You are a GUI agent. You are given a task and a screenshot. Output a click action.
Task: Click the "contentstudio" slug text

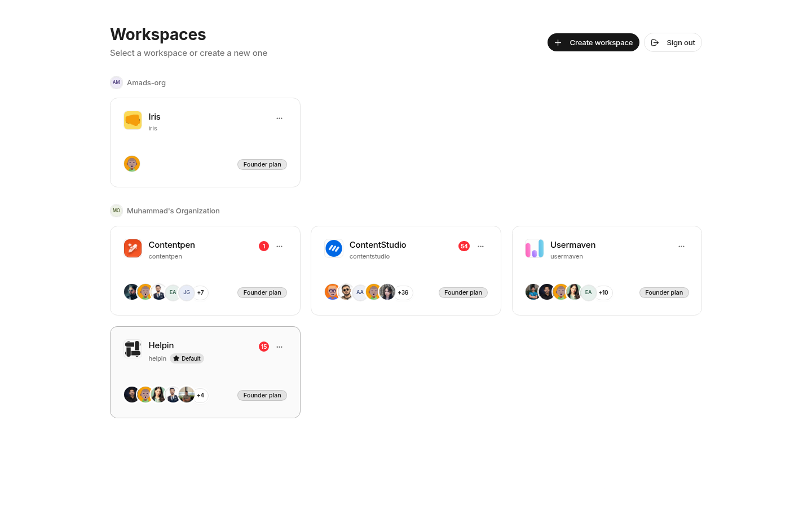(x=369, y=256)
